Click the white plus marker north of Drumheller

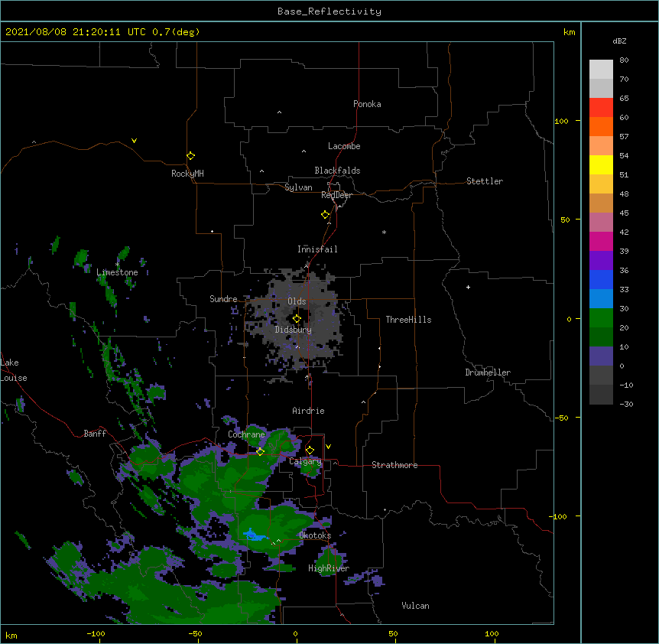[x=468, y=287]
